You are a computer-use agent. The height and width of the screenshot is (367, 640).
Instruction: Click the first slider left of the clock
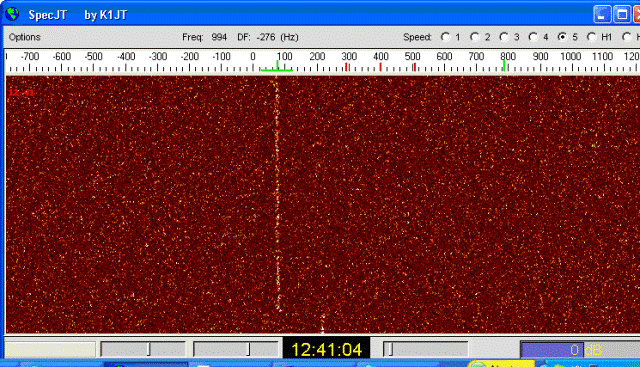pos(143,349)
